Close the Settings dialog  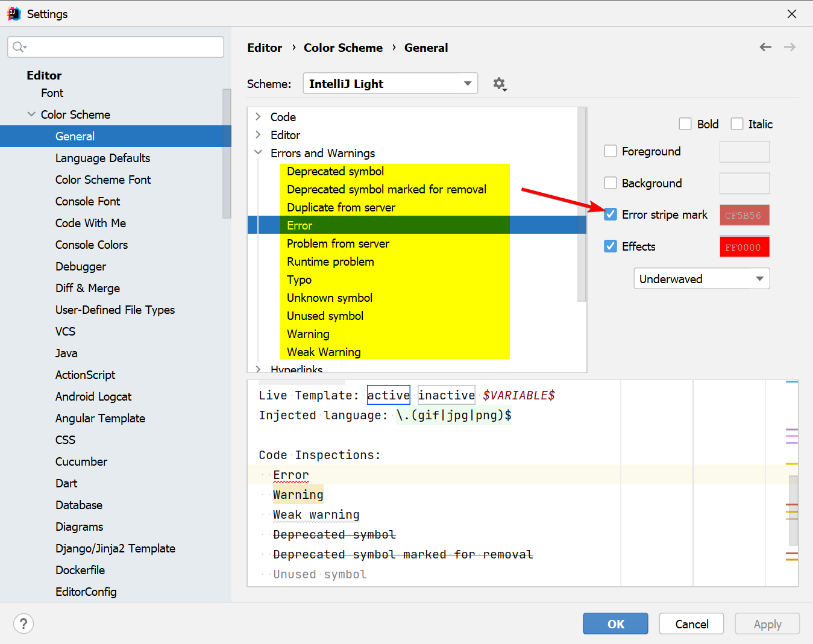792,13
